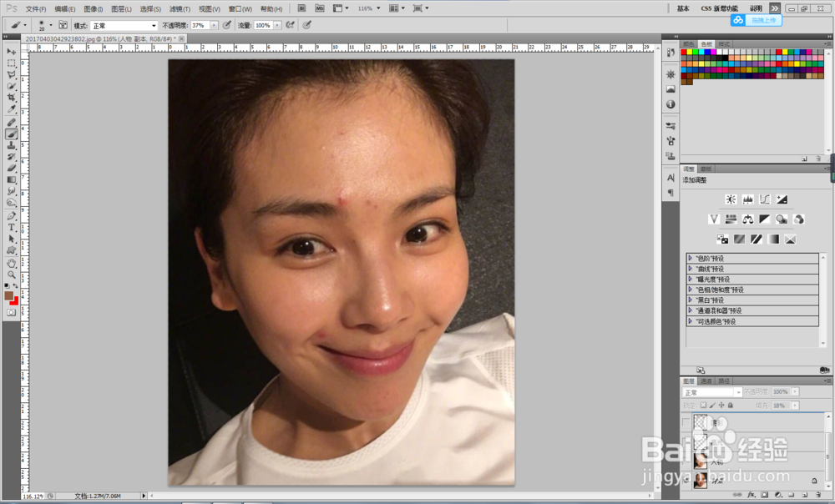Screen dimensions: 835x504
Task: Toggle lock position
Action: [x=721, y=406]
